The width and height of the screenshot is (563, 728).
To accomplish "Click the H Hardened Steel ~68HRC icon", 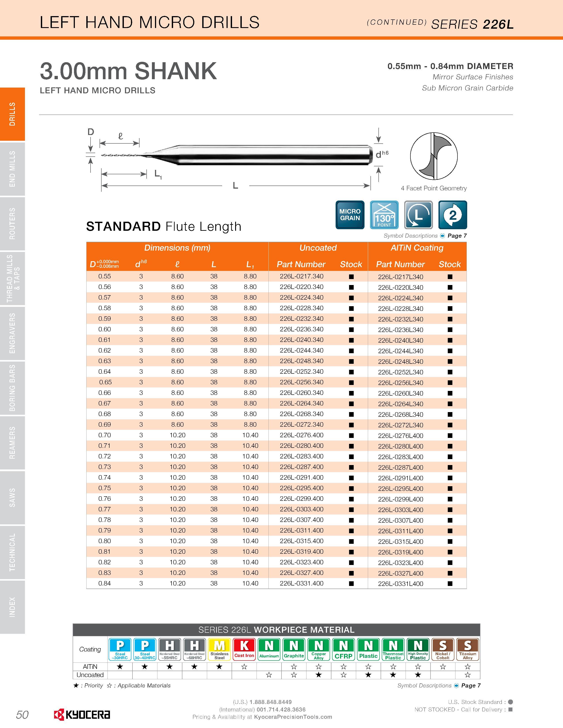I will 195,649.
